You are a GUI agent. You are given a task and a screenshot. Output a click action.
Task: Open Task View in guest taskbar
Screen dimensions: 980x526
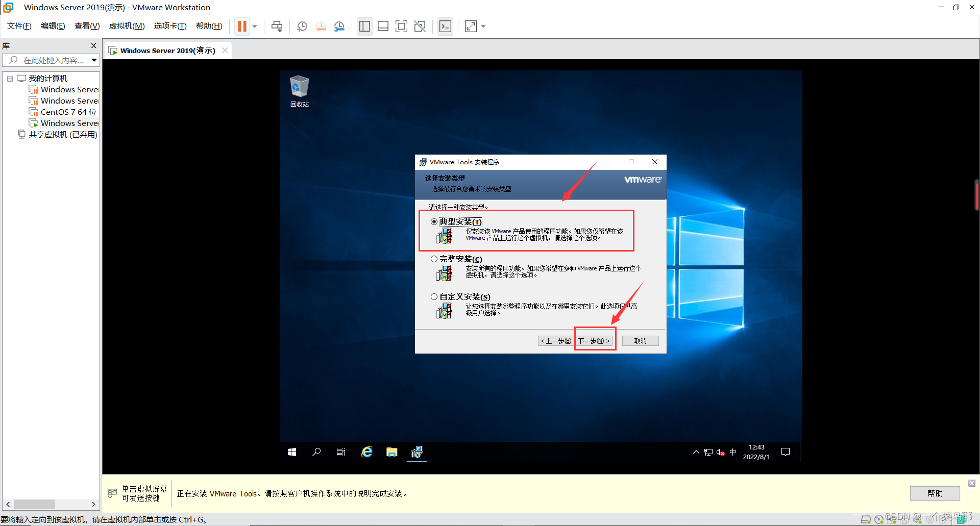tap(341, 452)
